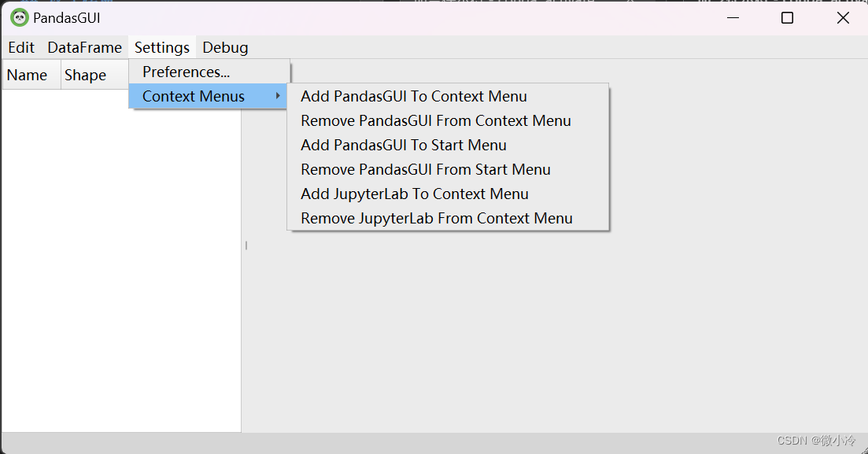Open the Debug menu

click(x=225, y=47)
